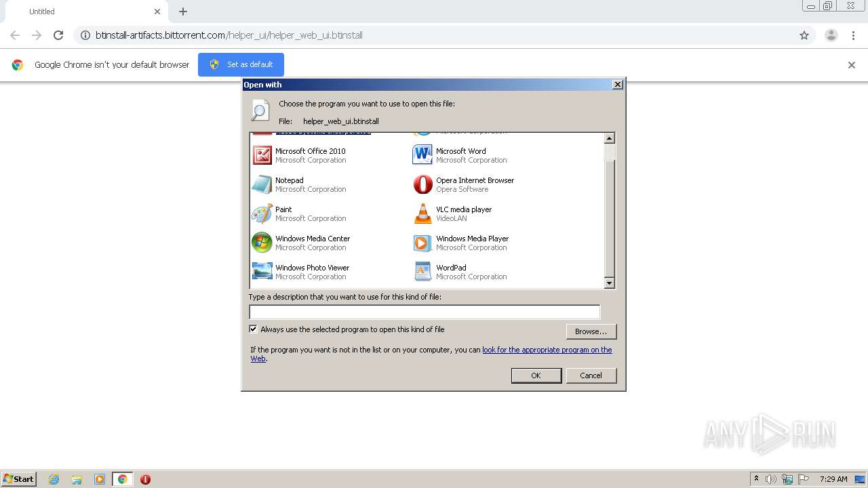Launch Internet Explorer from taskbar

click(x=54, y=479)
